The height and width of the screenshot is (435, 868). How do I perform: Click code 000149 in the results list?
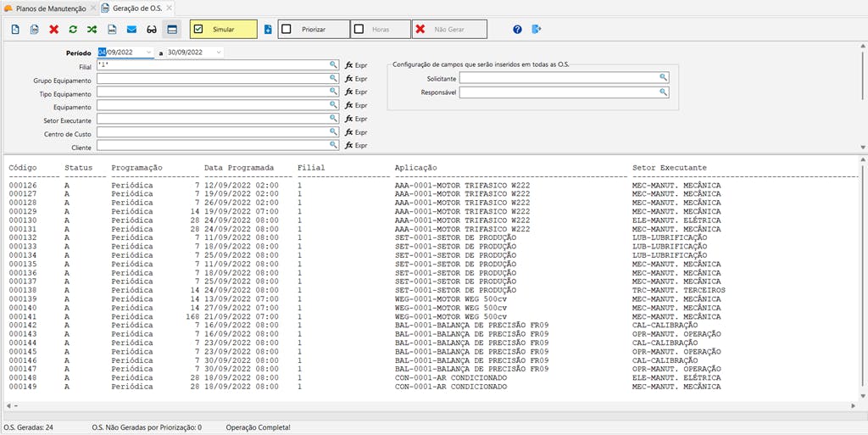pos(23,387)
